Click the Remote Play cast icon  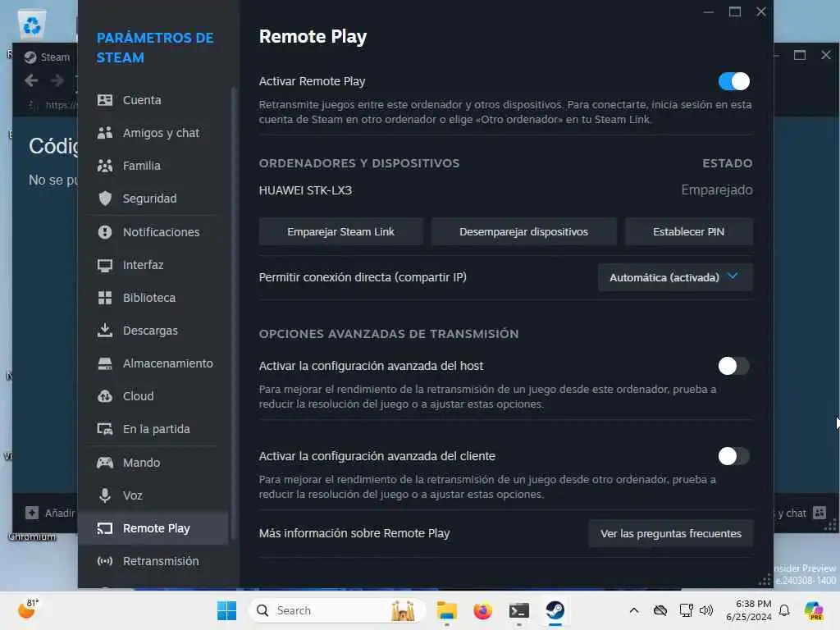coord(105,529)
